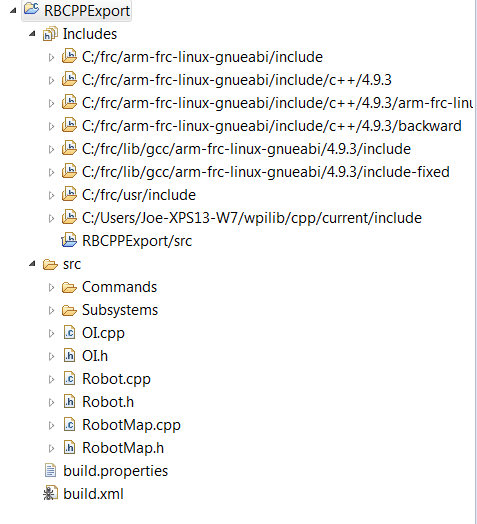Select the Includes label
This screenshot has height=524, width=477.
click(90, 34)
